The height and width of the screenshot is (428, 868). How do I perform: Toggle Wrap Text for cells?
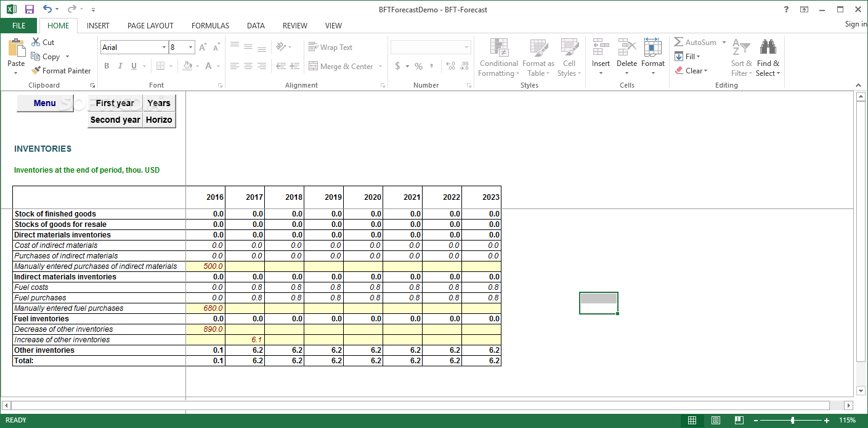[330, 47]
